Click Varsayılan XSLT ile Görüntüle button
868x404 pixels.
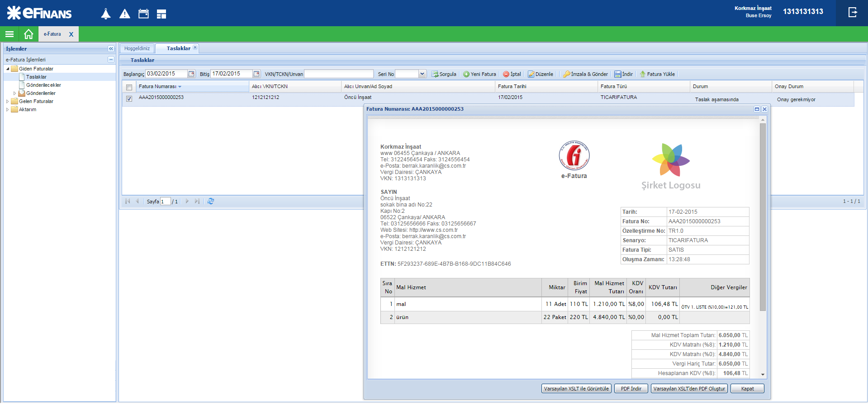[576, 389]
